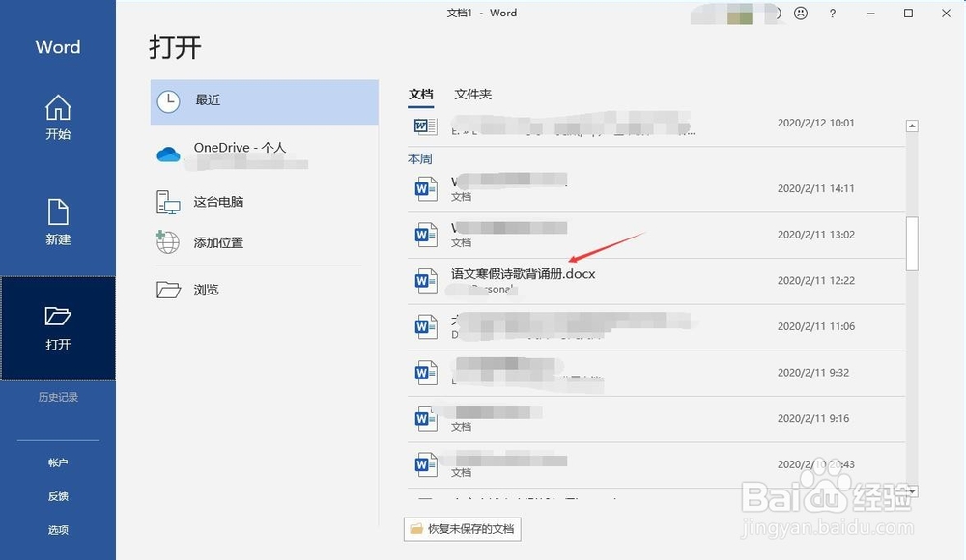Viewport: 966px width, 560px height.
Task: Click the scrollbar up arrow in file list
Action: pyautogui.click(x=912, y=126)
